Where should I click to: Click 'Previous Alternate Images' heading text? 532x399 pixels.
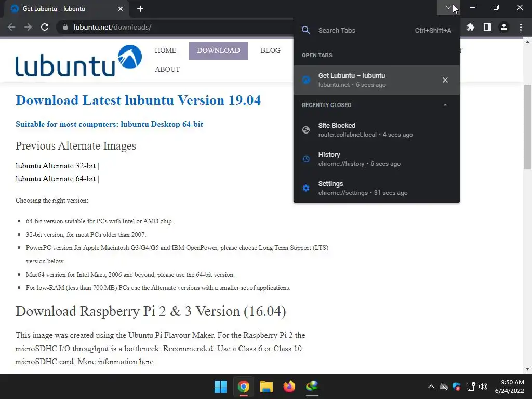76,146
